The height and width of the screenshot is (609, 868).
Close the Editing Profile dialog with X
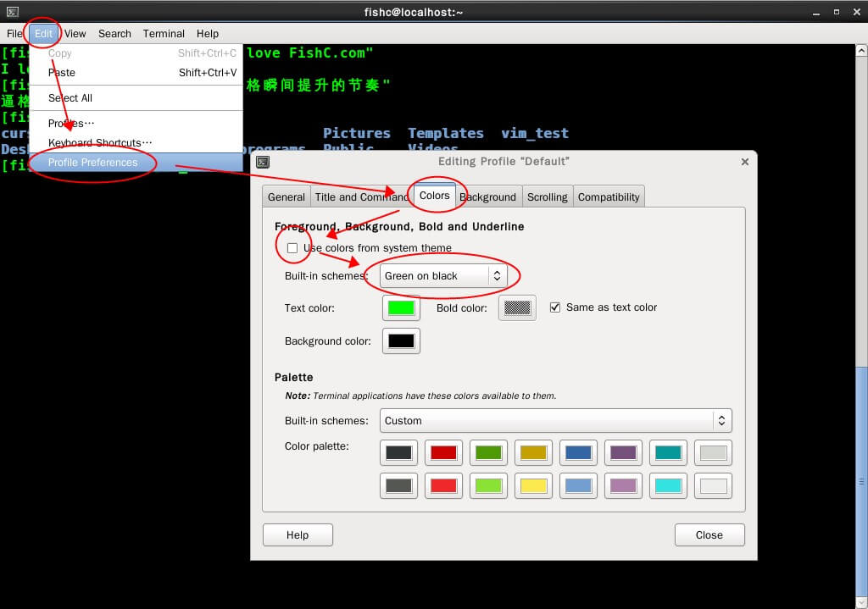744,162
